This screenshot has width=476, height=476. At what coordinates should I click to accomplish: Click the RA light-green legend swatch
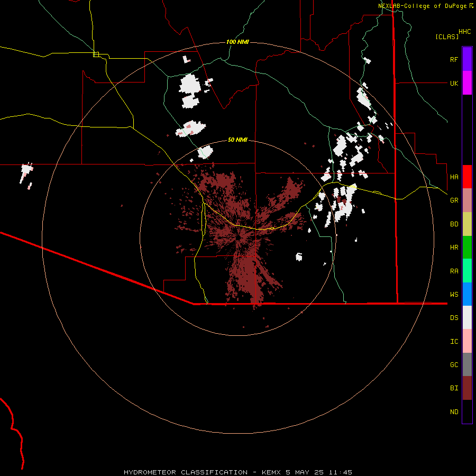(467, 271)
